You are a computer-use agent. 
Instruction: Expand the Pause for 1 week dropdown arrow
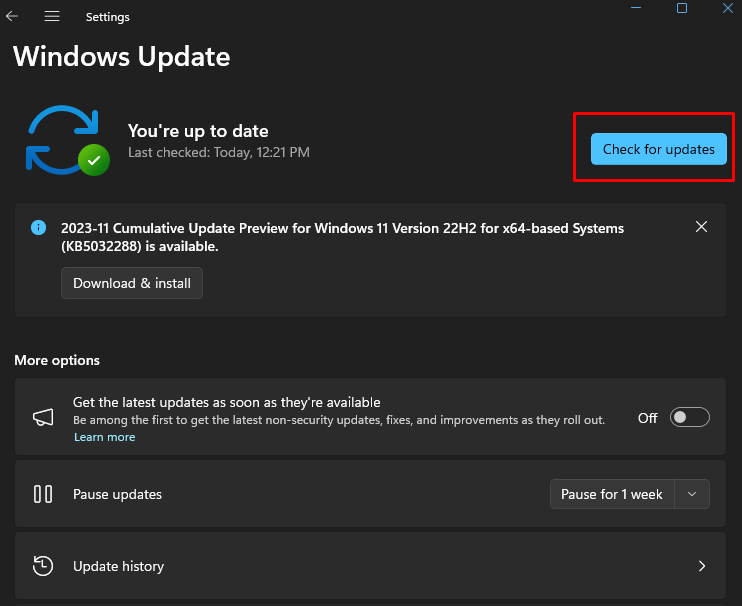coord(692,494)
